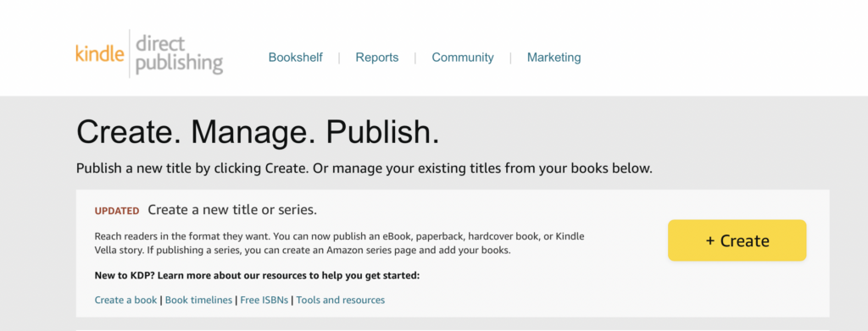Click the "Create. Manage. Publish." heading
The height and width of the screenshot is (331, 868).
258,133
